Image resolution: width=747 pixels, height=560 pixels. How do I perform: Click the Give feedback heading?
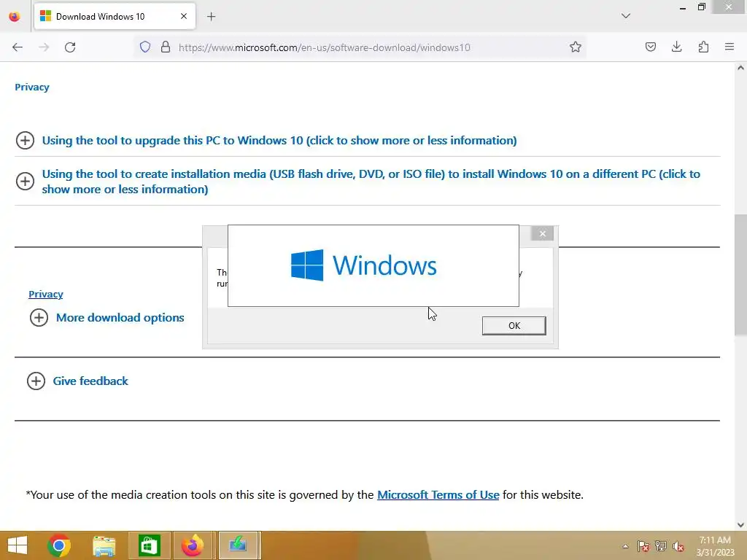pos(90,381)
